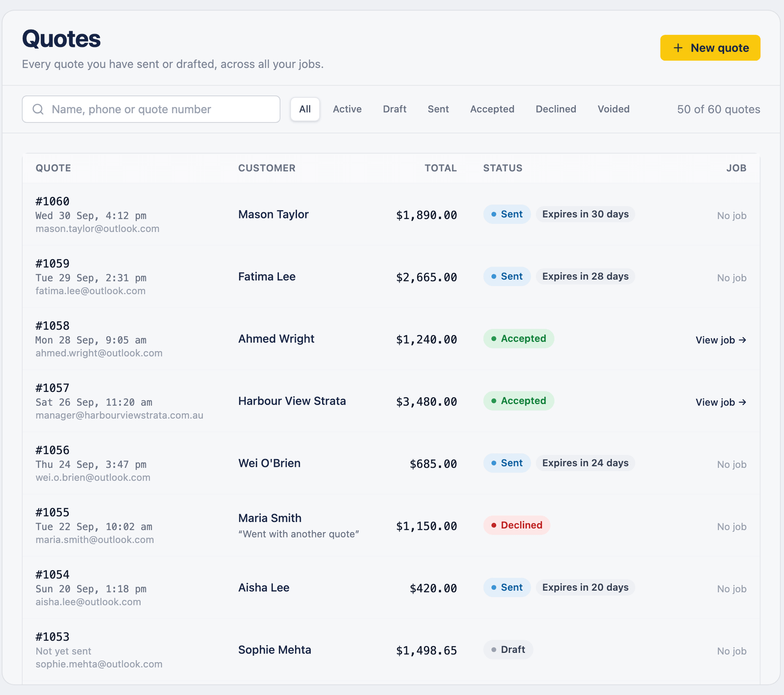Select quote #1057
This screenshot has width=784, height=695.
pyautogui.click(x=52, y=388)
